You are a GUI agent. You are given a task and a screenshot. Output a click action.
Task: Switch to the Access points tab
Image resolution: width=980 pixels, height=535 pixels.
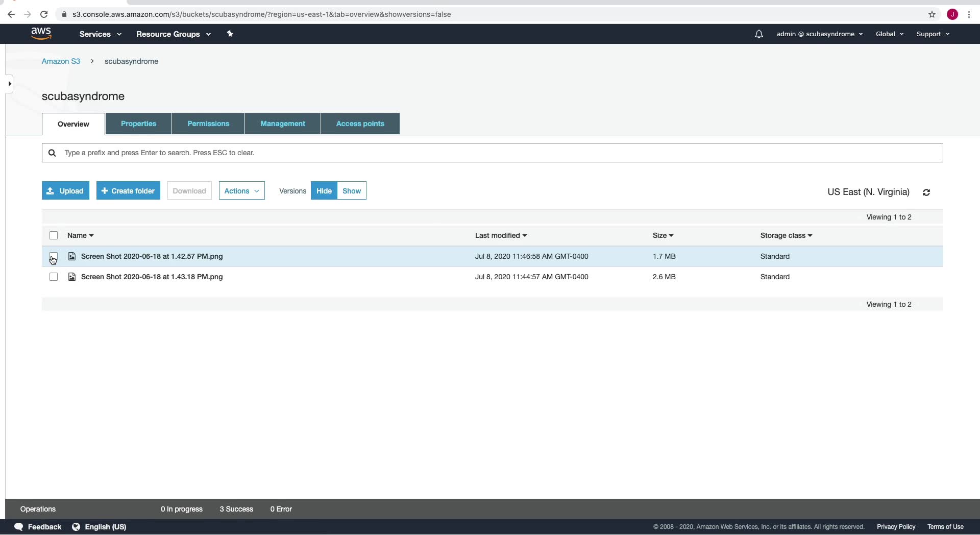[360, 124]
